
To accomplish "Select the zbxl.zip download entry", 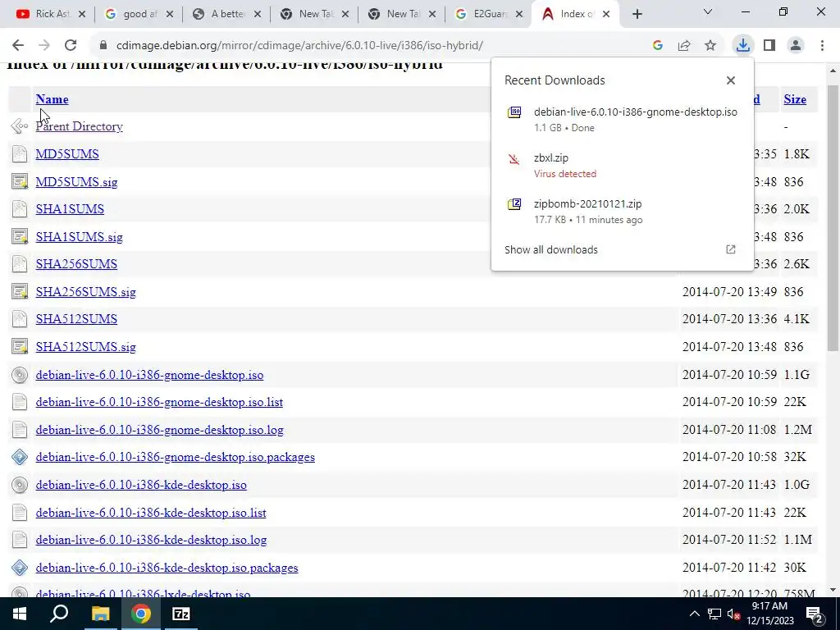I will tap(622, 166).
